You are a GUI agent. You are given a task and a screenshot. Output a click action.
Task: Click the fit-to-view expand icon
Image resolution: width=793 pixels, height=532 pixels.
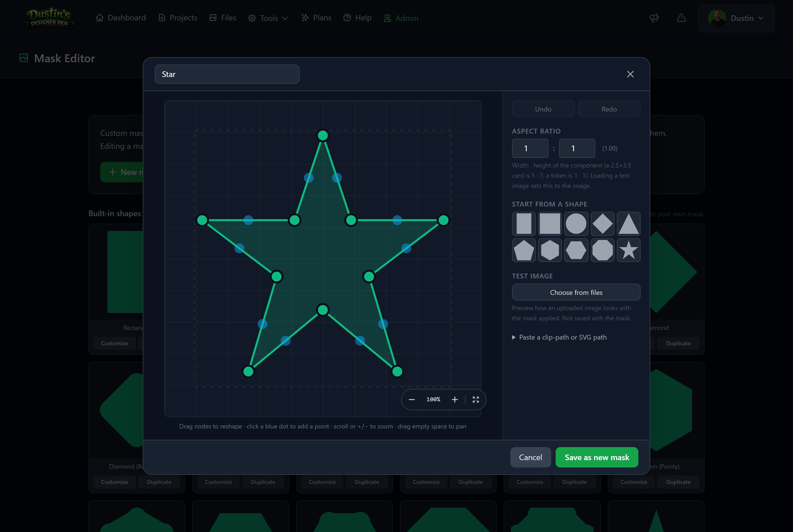coord(476,400)
